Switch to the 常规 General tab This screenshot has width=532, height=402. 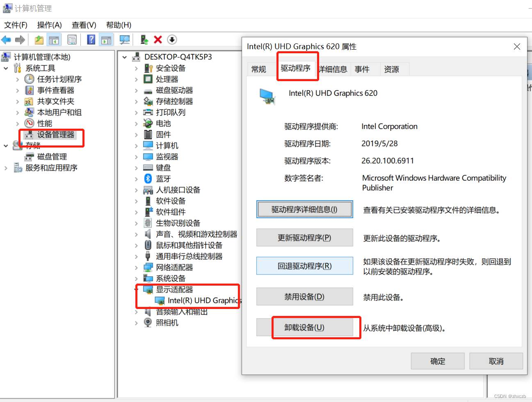click(x=259, y=69)
